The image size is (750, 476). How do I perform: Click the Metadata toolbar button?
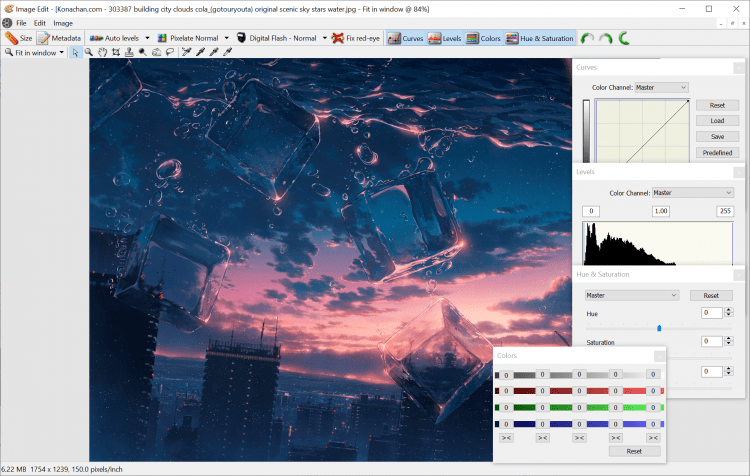tap(59, 38)
